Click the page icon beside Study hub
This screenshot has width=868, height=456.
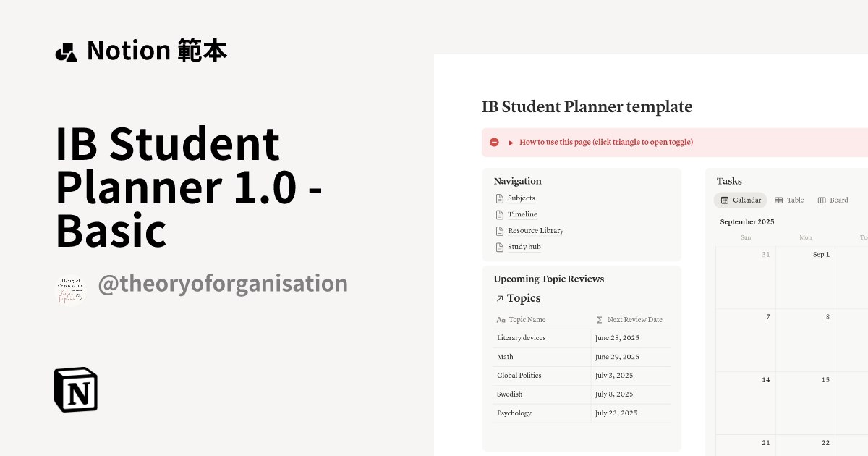click(499, 246)
